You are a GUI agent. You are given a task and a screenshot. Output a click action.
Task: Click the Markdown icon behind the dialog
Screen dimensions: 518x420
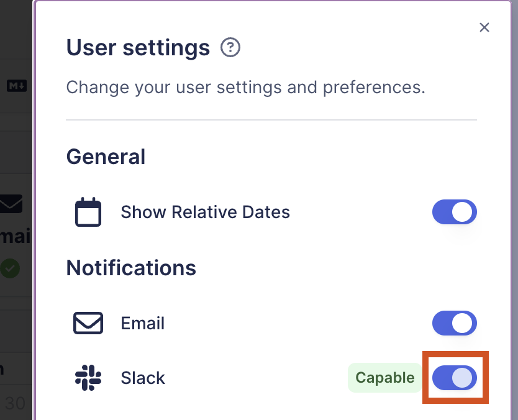(16, 86)
